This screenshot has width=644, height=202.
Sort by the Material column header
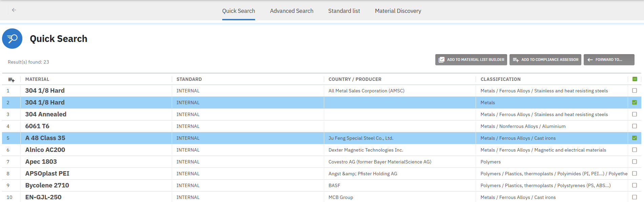pos(37,79)
